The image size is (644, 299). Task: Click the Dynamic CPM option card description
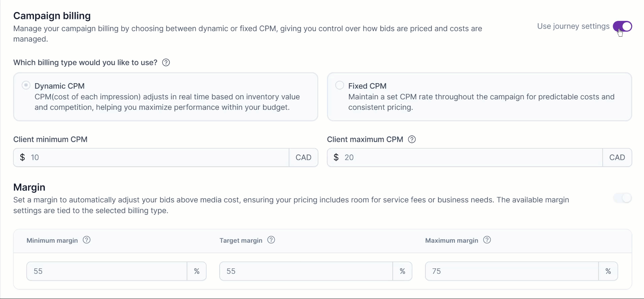[167, 102]
